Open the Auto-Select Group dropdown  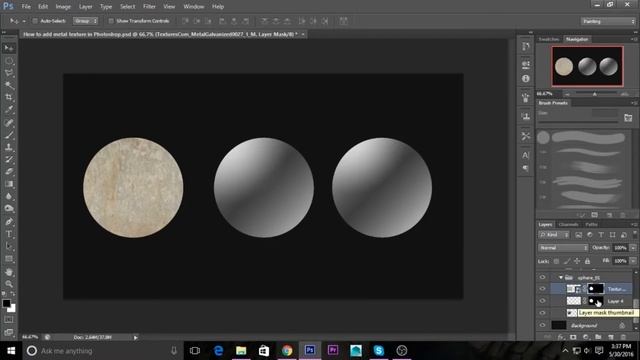[x=85, y=21]
